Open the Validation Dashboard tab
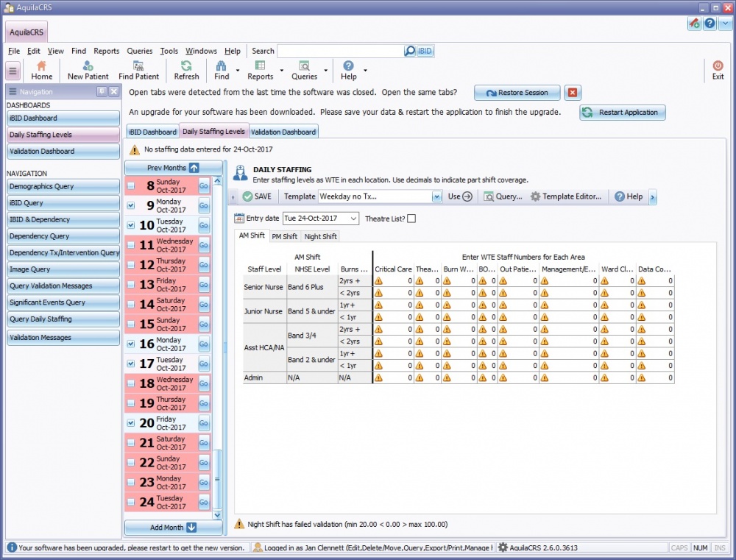This screenshot has height=560, width=736. coord(283,131)
